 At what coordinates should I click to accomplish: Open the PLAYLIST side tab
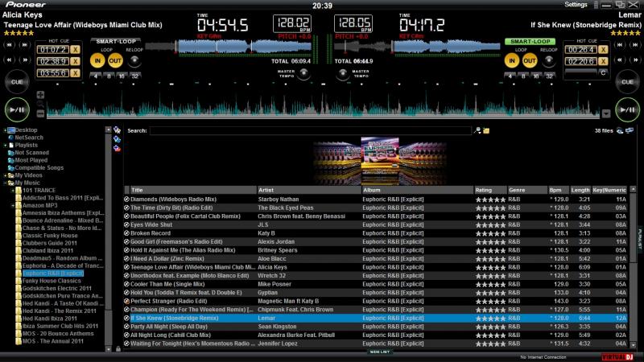click(640, 237)
